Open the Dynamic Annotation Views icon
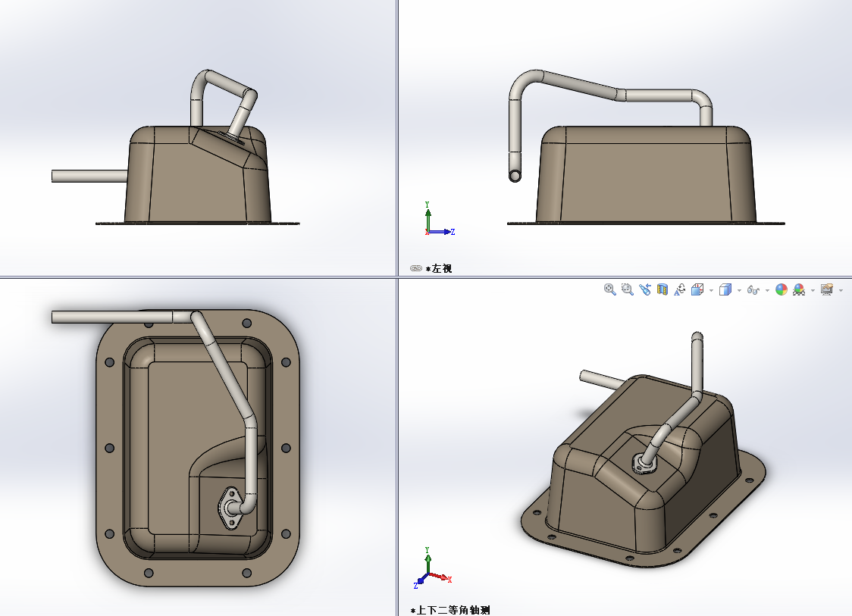The height and width of the screenshot is (616, 852). pyautogui.click(x=679, y=289)
